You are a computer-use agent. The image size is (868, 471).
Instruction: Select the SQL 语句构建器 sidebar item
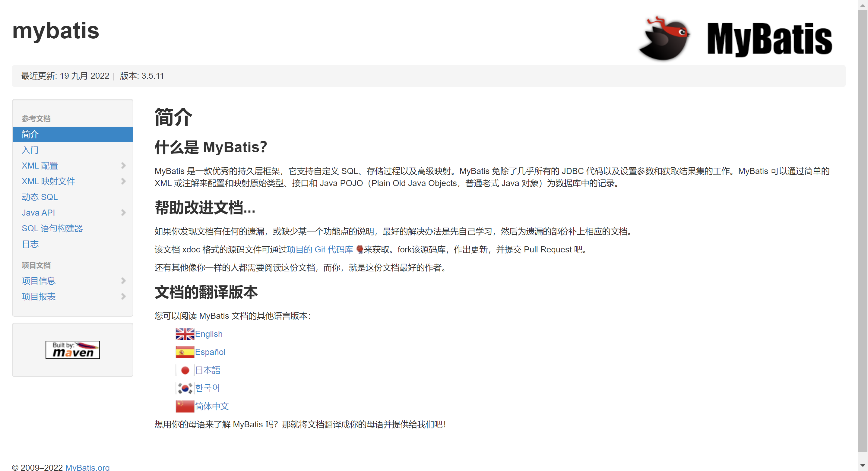point(52,229)
